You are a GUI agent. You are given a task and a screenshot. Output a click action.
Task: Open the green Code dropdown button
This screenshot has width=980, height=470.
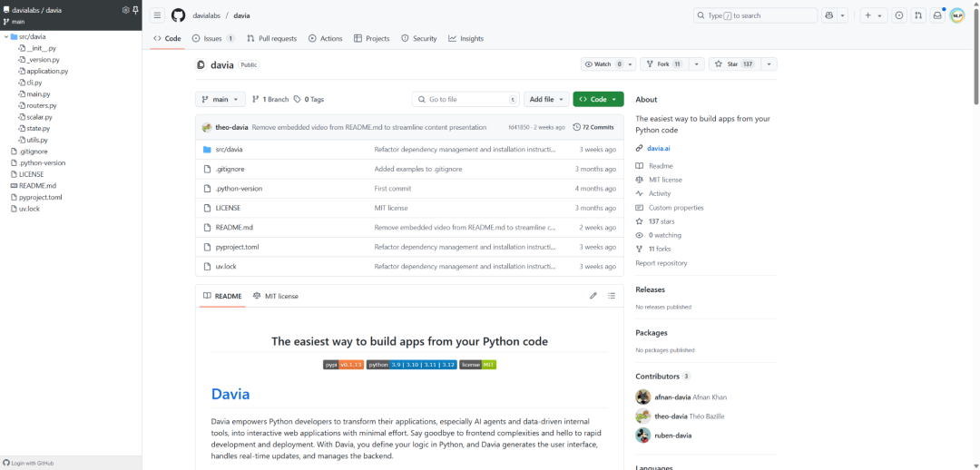coord(598,100)
